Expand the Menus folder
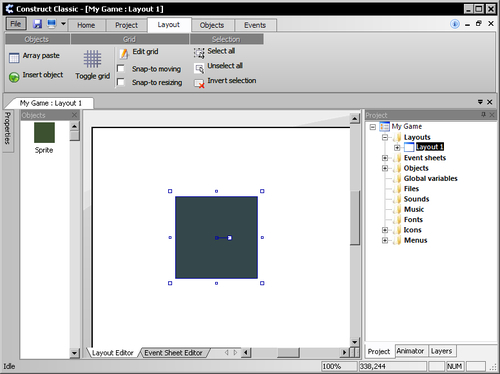Image resolution: width=500 pixels, height=374 pixels. pos(385,240)
